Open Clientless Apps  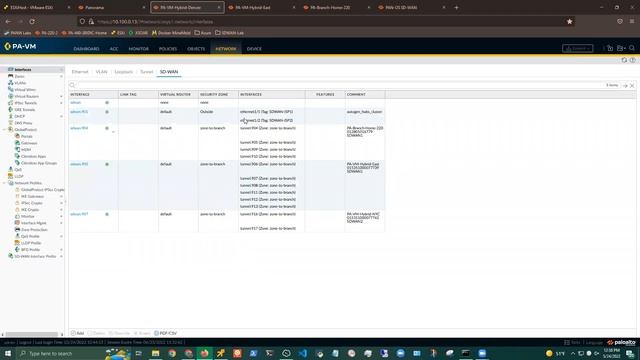(33, 156)
